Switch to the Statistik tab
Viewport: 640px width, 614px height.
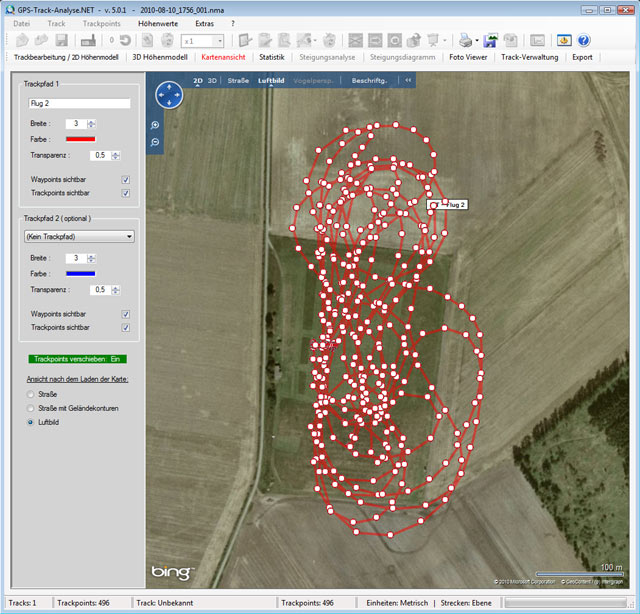point(271,57)
